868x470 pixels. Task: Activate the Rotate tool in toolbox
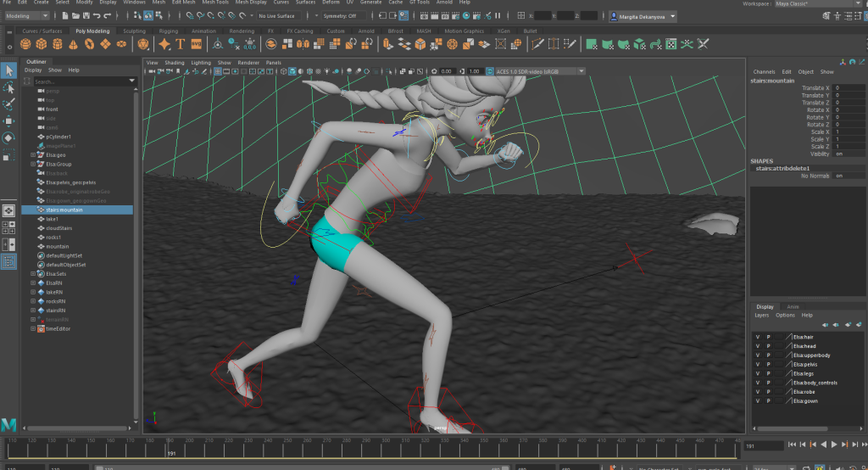8,137
